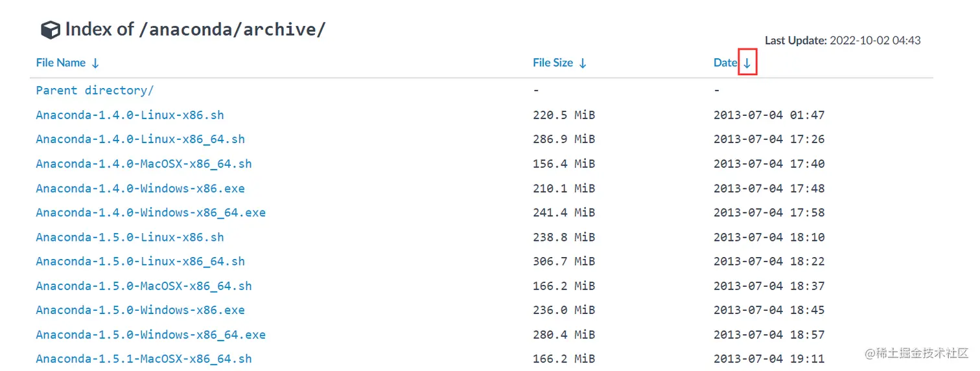The image size is (980, 371).
Task: Open Anaconda-1.4.0-MacOSX-x86_64.sh file link
Action: (144, 164)
